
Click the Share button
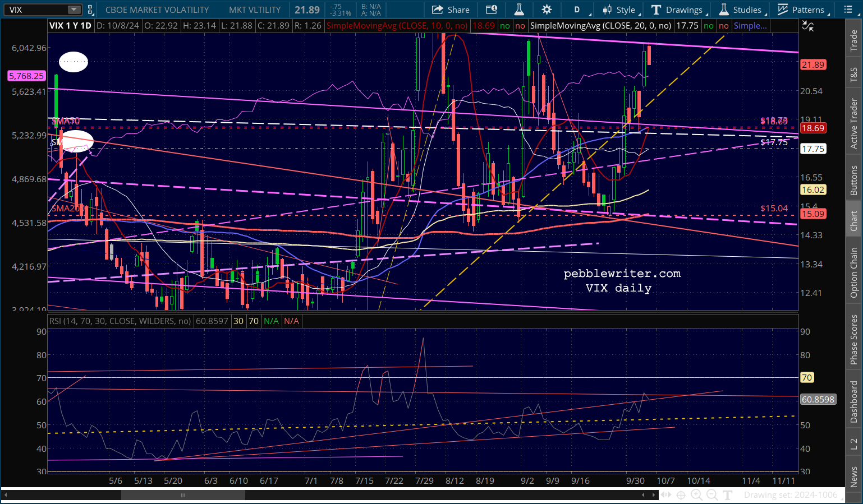point(451,10)
